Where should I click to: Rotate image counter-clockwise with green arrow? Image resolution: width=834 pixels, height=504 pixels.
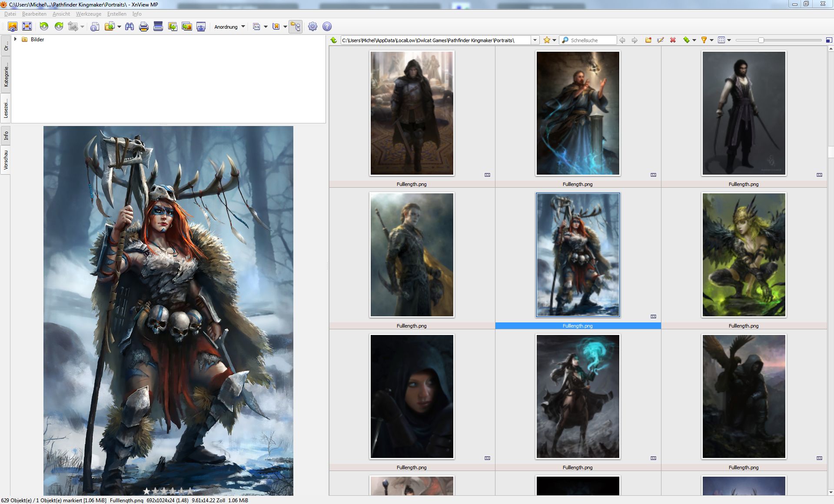pyautogui.click(x=44, y=27)
